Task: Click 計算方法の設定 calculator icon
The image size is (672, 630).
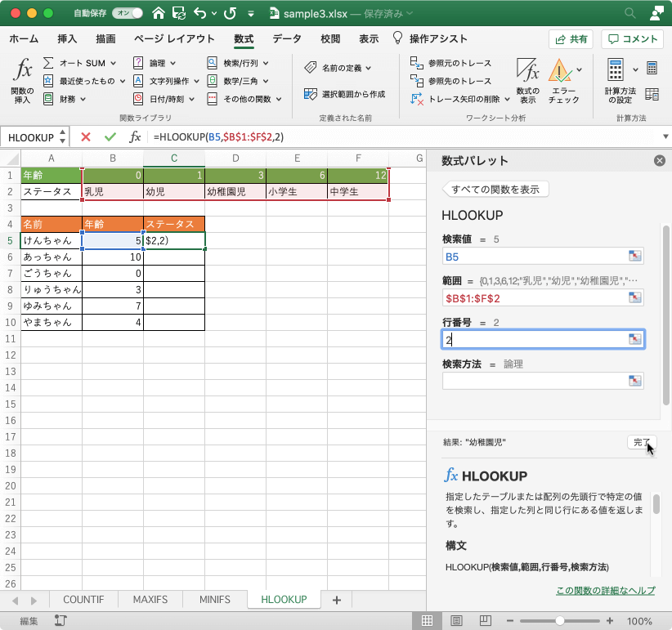Action: point(616,70)
